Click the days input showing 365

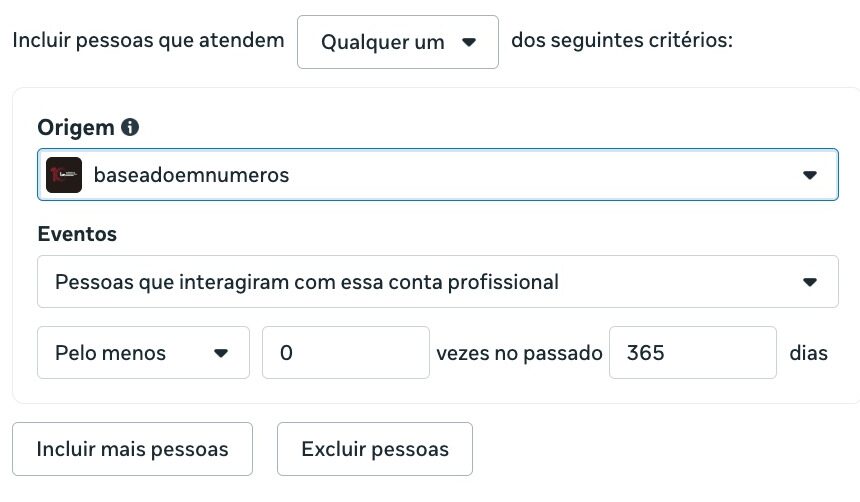(692, 353)
